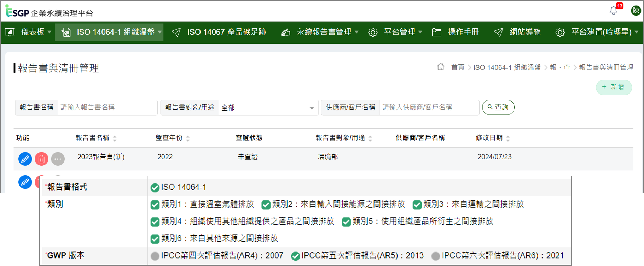Delete the 2023報告書(新) row with trash icon
The height and width of the screenshot is (266, 644).
41,159
